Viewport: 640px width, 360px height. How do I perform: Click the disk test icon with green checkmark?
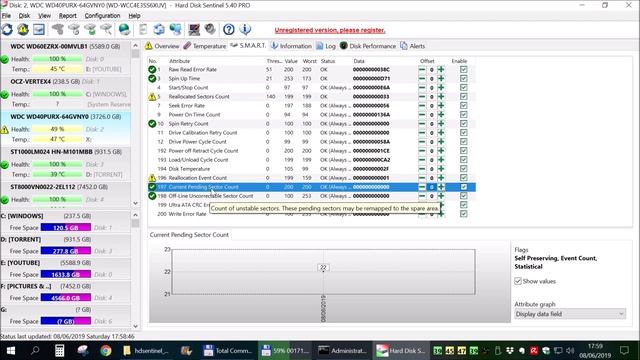click(90, 29)
